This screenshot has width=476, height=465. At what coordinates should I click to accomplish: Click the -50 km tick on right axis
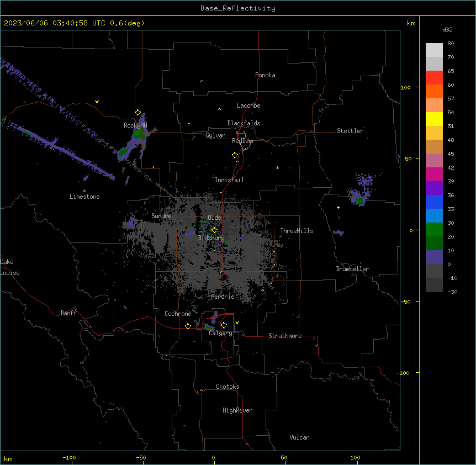point(405,302)
